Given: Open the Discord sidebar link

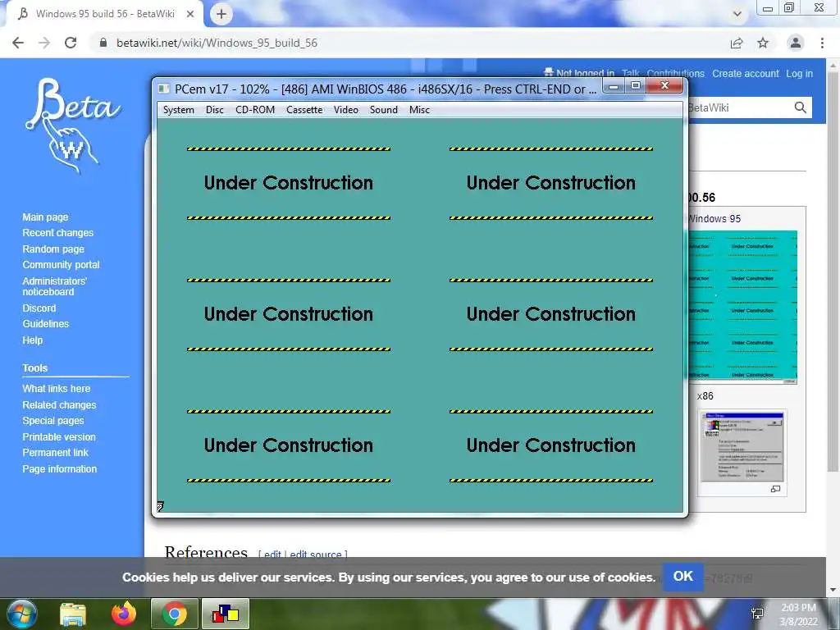Looking at the screenshot, I should [x=39, y=308].
